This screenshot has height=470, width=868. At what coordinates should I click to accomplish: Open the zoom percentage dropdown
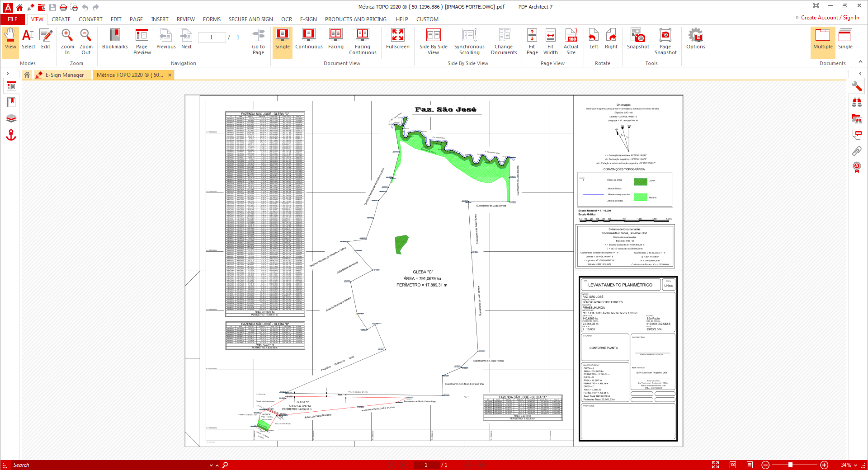point(855,465)
